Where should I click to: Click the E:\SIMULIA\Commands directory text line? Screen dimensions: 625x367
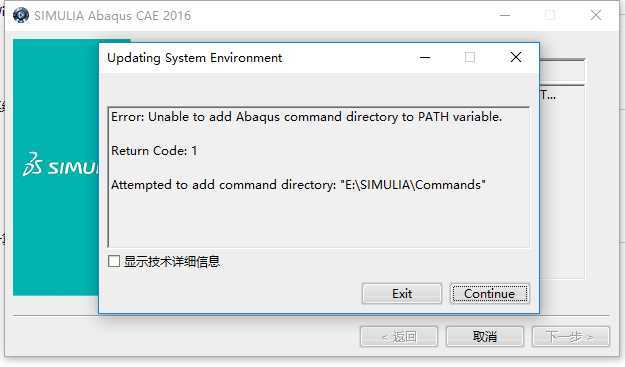[x=298, y=185]
